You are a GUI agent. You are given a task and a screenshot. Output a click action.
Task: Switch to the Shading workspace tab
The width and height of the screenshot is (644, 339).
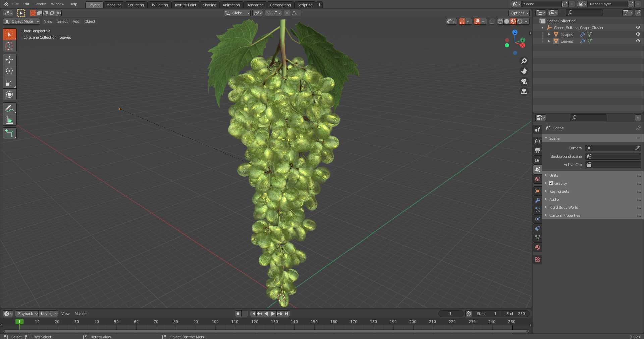click(209, 5)
